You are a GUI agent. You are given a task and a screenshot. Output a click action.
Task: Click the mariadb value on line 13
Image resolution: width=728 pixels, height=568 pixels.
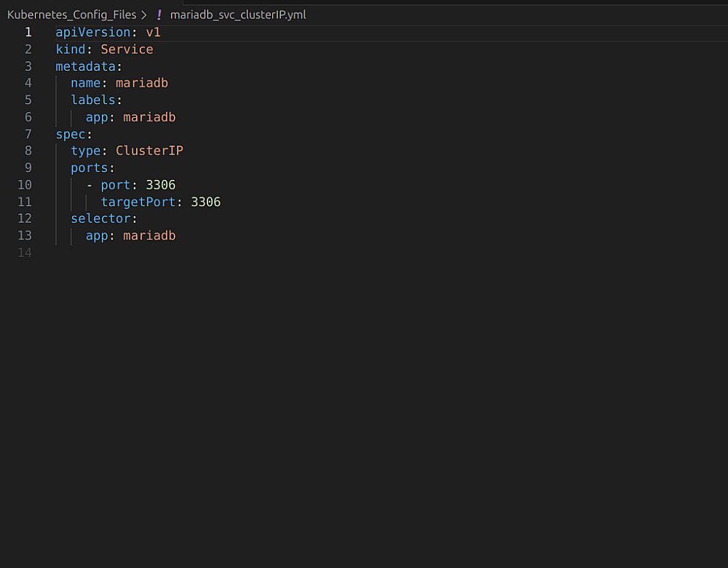tap(149, 235)
